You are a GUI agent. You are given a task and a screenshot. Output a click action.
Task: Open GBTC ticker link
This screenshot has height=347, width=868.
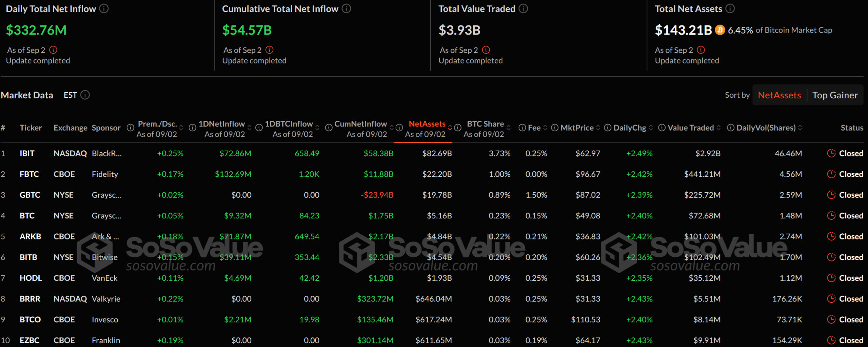click(x=30, y=195)
